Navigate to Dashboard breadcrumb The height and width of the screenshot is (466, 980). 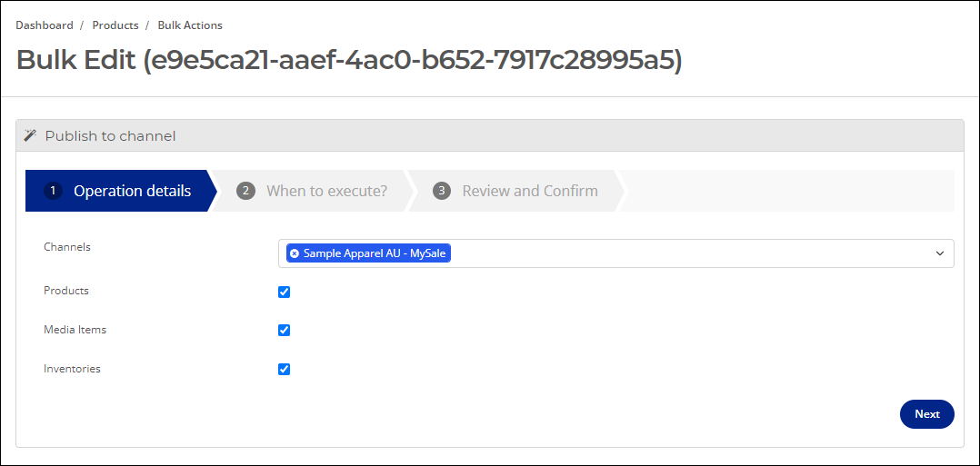(45, 25)
